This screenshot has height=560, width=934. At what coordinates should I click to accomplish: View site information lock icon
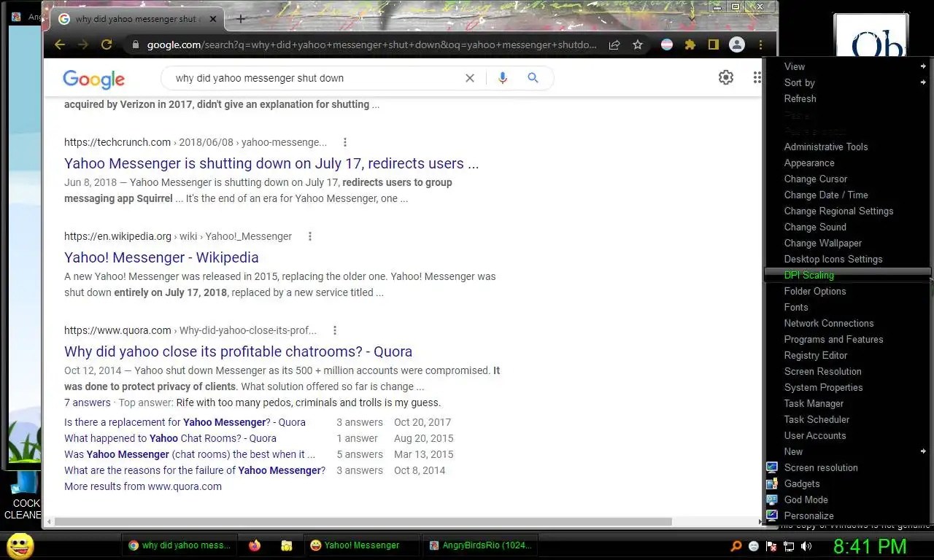pyautogui.click(x=135, y=44)
